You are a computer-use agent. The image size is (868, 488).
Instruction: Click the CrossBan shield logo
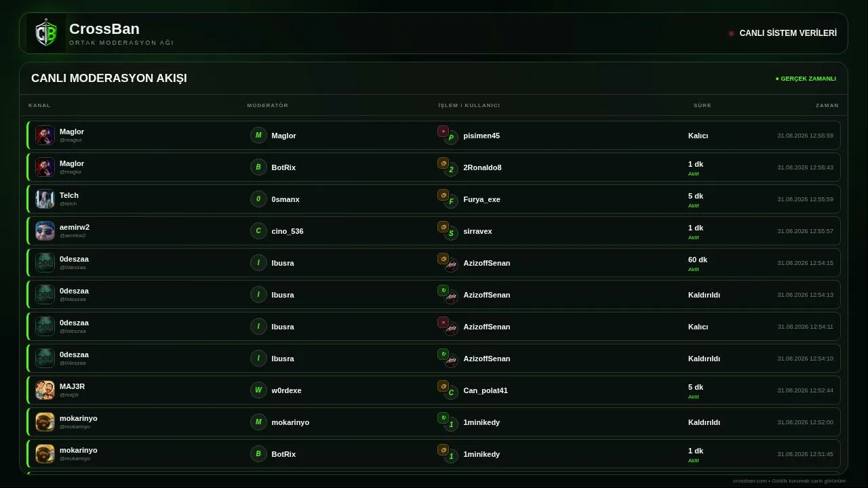coord(46,33)
